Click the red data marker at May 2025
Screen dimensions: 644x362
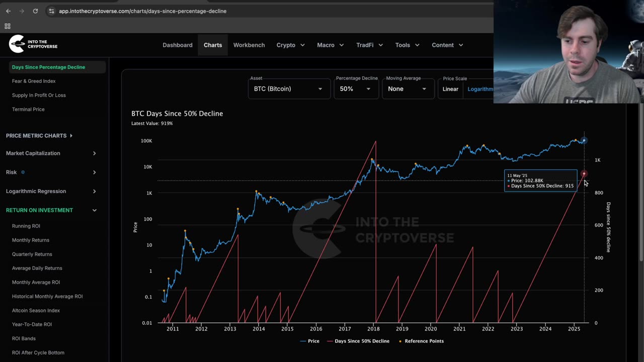click(x=584, y=174)
